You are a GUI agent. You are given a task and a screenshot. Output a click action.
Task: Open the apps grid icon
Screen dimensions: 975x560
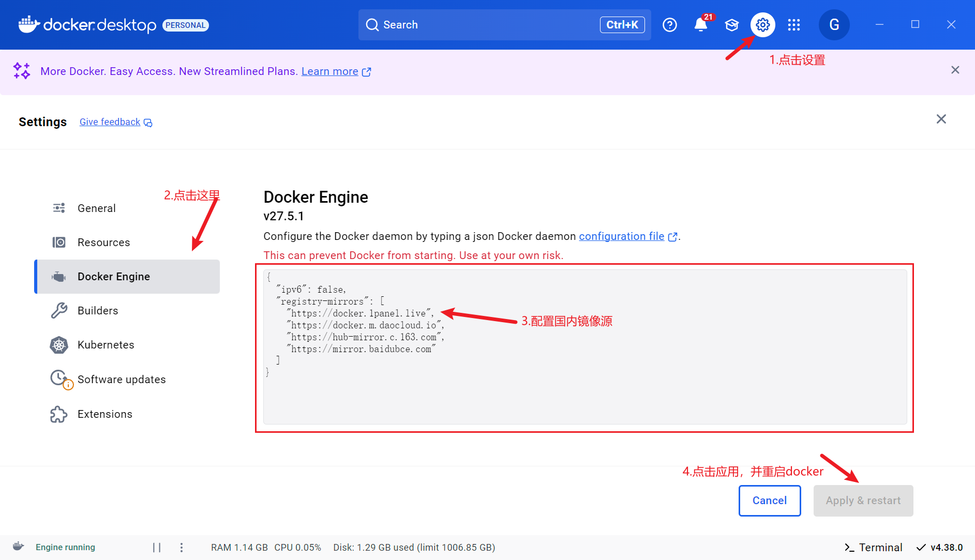[794, 25]
